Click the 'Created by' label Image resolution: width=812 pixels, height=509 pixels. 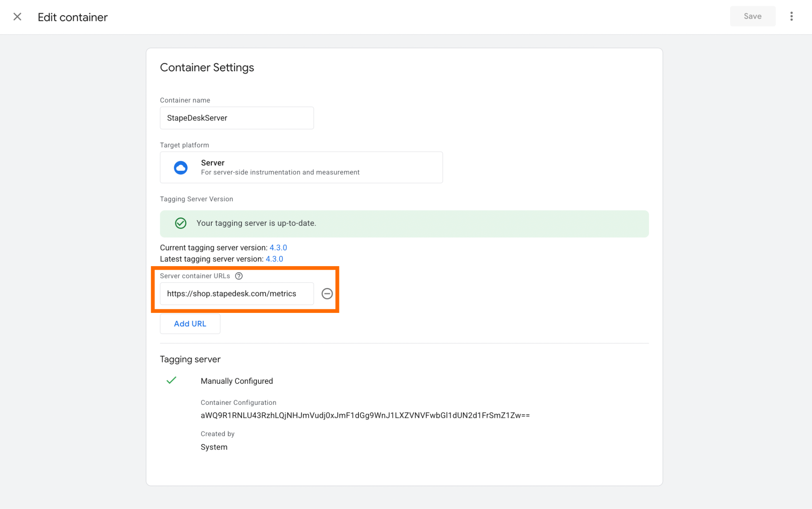point(217,434)
